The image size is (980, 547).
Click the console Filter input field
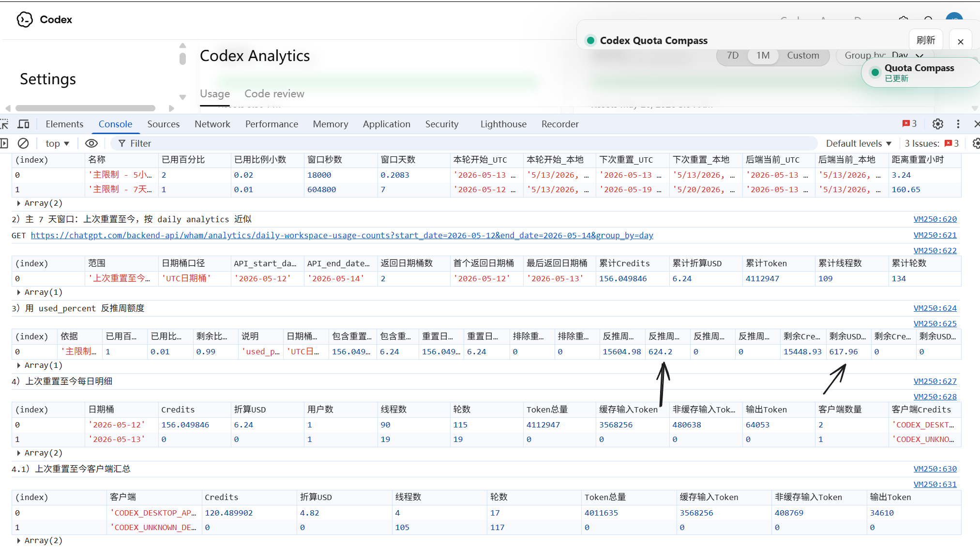pyautogui.click(x=464, y=143)
